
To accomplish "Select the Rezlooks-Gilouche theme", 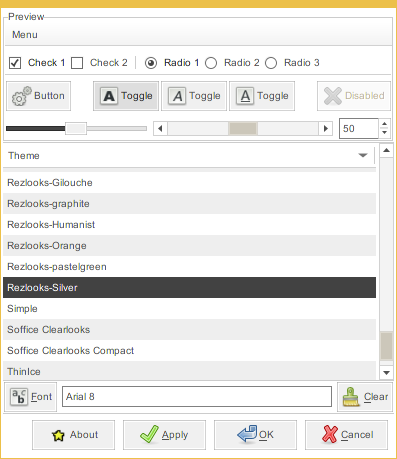I will 189,183.
